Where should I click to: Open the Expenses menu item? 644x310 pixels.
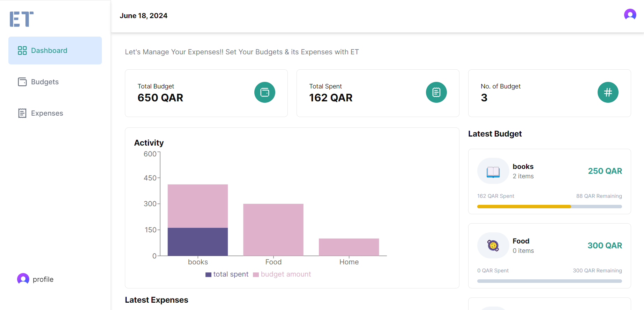(55, 113)
